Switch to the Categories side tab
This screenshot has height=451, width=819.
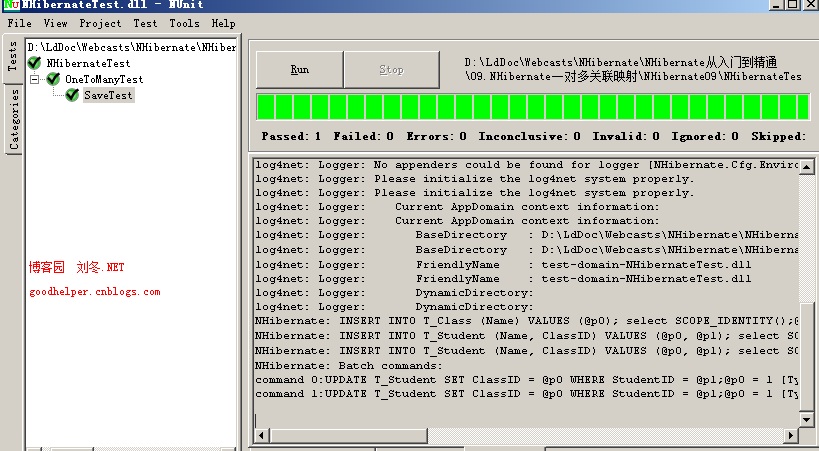point(14,119)
